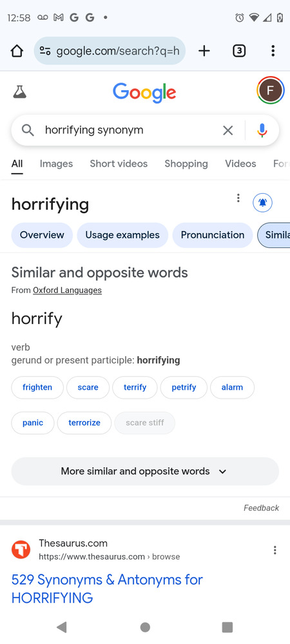Screen dimensions: 290x644
Task: Open more options beside horrifying heading
Action: point(238,198)
